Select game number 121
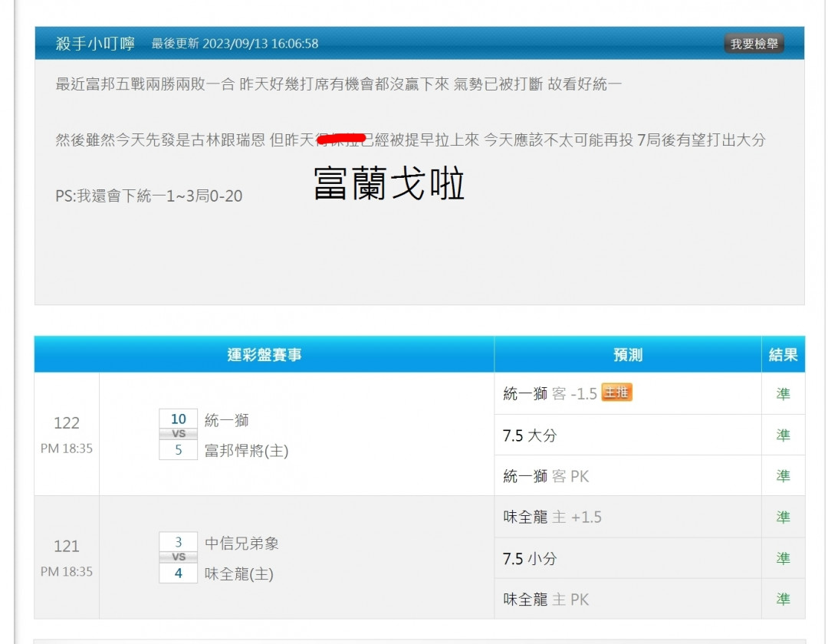The height and width of the screenshot is (644, 828). pyautogui.click(x=67, y=546)
